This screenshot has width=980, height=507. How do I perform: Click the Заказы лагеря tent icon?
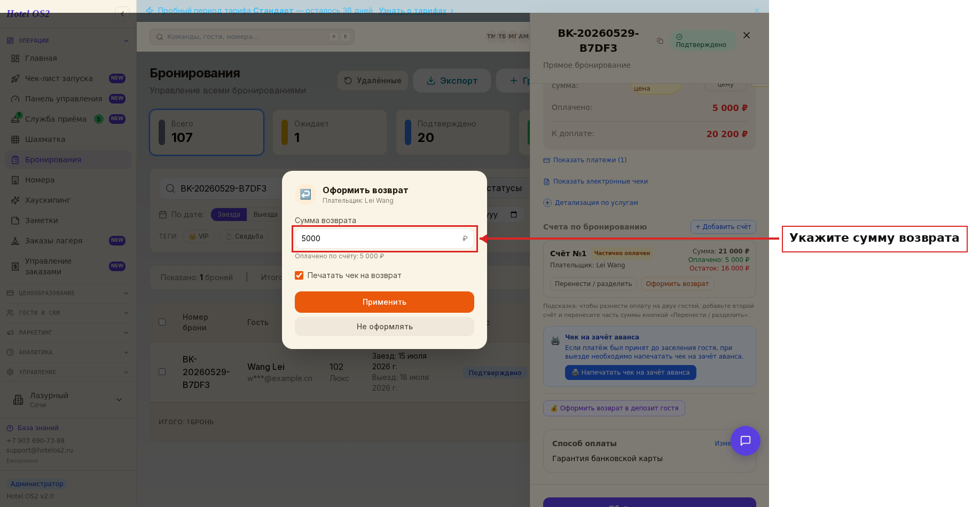15,241
